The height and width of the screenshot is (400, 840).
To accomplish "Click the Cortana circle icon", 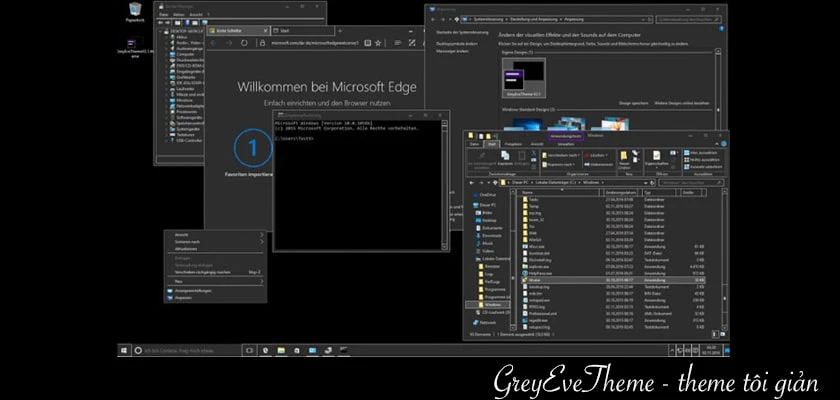I will (x=138, y=350).
